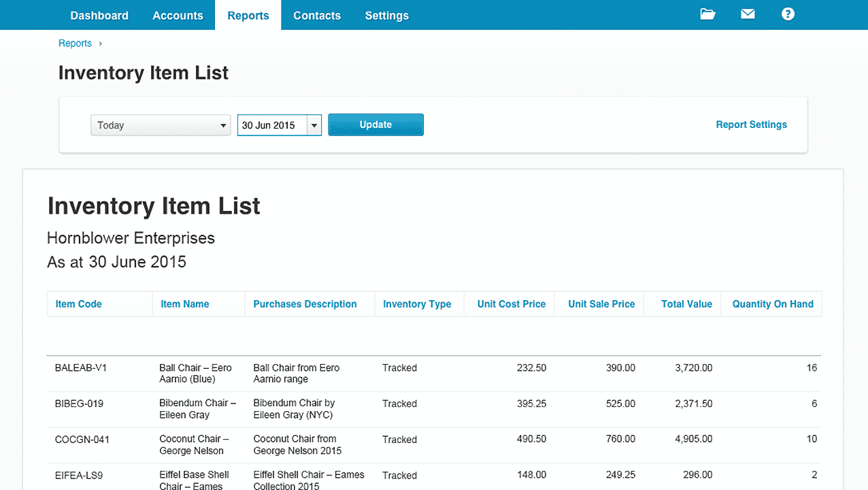Open the files folder icon
Image resolution: width=868 pixels, height=490 pixels.
pyautogui.click(x=707, y=14)
